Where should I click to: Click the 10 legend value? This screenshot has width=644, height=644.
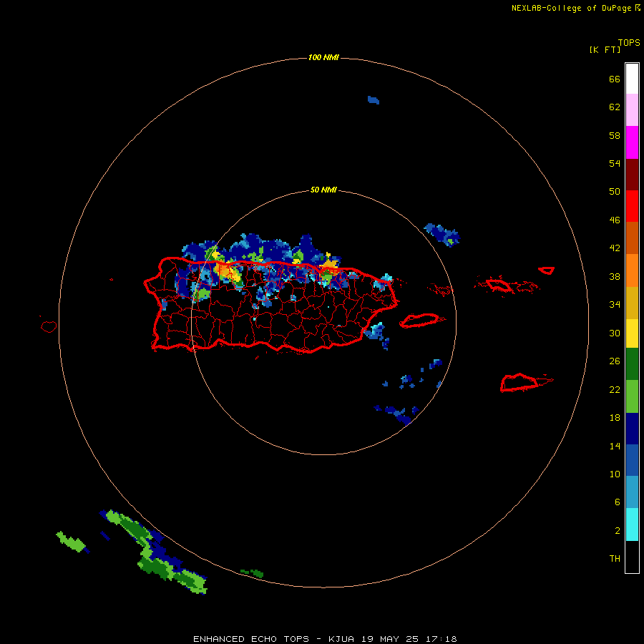(615, 474)
